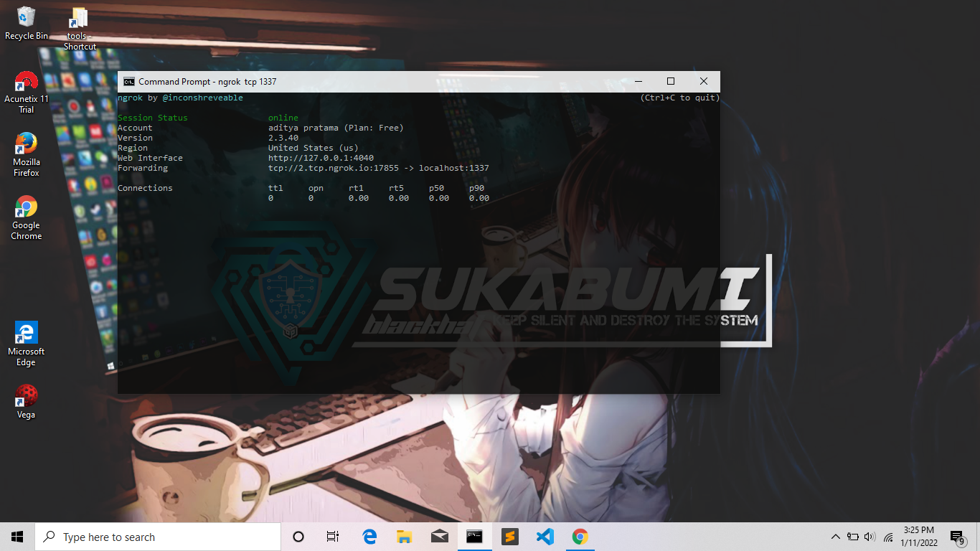Viewport: 980px width, 551px height.
Task: Click the Web Interface URL http://127.0.0.1:4040
Action: [321, 158]
